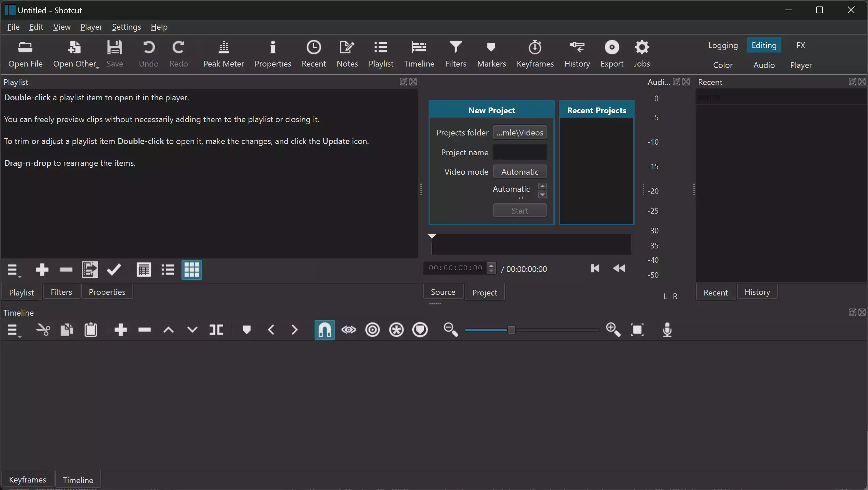868x490 pixels.
Task: Open the Export panel
Action: (x=612, y=54)
